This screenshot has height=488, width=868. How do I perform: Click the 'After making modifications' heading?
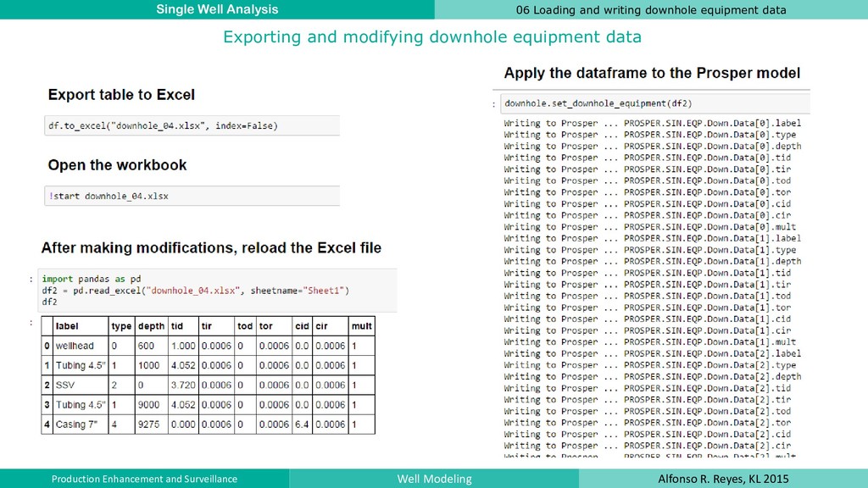tap(211, 248)
